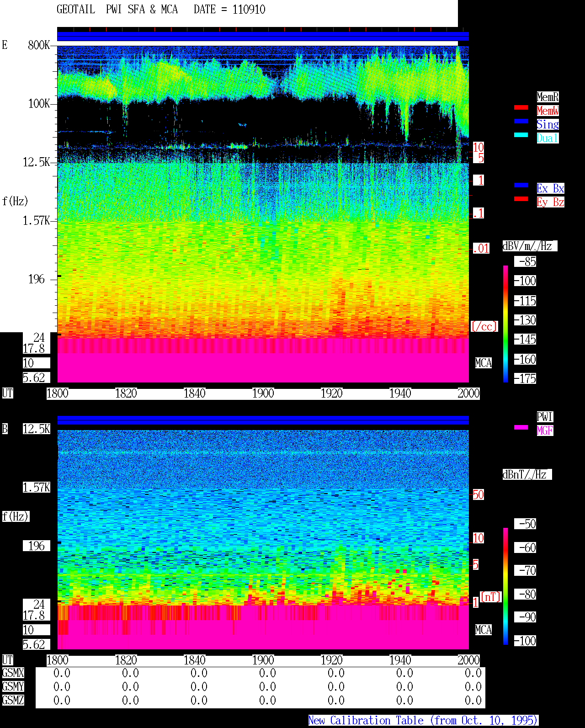Click the dBnT/√Hz color scale bar

(x=505, y=586)
